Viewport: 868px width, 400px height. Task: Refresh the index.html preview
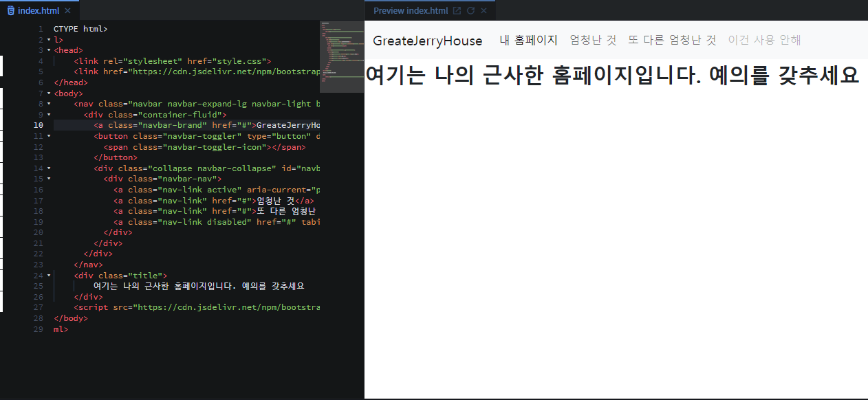click(471, 10)
